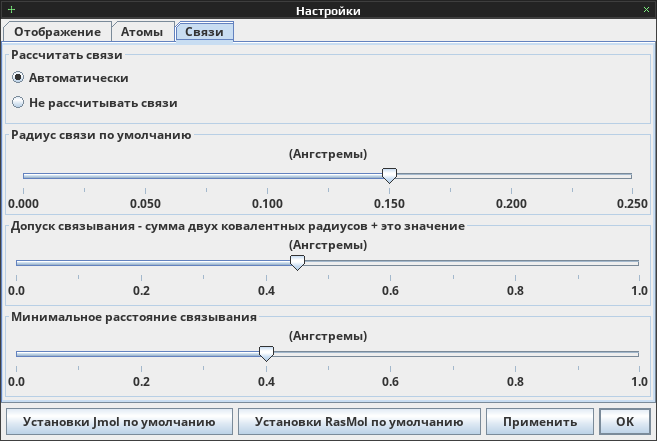The height and width of the screenshot is (441, 657).
Task: Click the green plus window menu icon
Action: [x=11, y=10]
